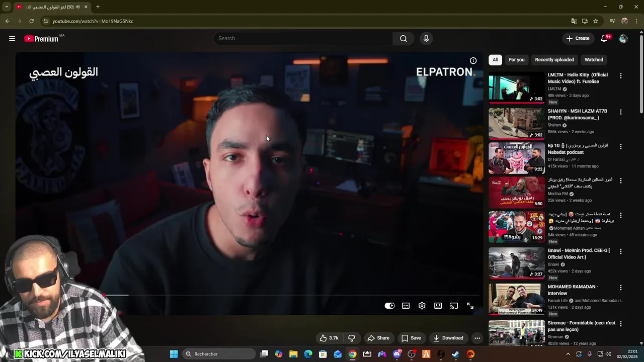
Task: Open options for SHAHYN MSH LAZM AT7B
Action: (621, 112)
